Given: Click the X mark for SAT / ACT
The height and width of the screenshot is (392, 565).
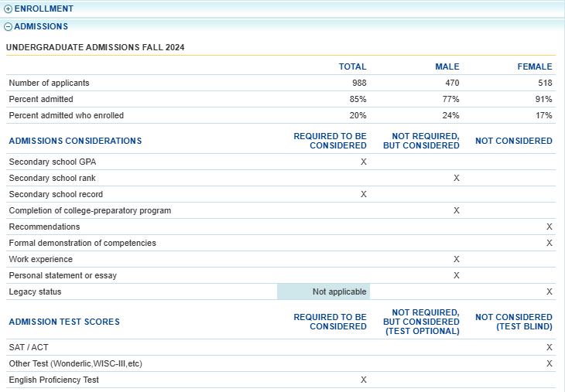Looking at the screenshot, I should (x=550, y=347).
